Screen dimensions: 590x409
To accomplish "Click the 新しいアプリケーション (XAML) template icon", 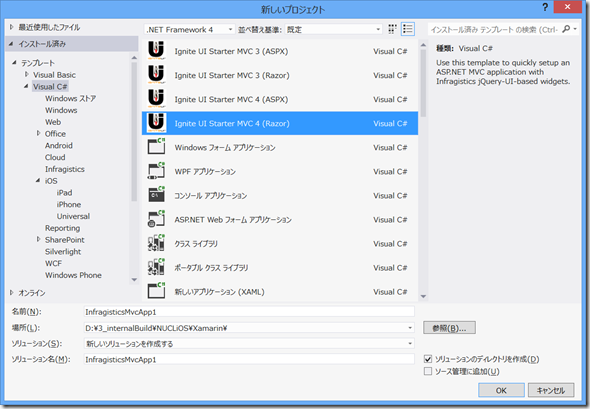I will coord(156,291).
